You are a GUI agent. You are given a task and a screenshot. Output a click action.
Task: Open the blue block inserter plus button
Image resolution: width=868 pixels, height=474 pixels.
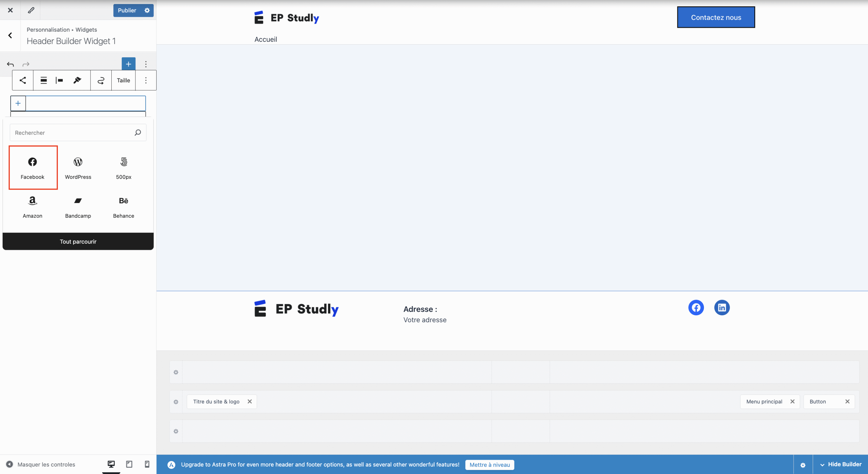pyautogui.click(x=128, y=64)
